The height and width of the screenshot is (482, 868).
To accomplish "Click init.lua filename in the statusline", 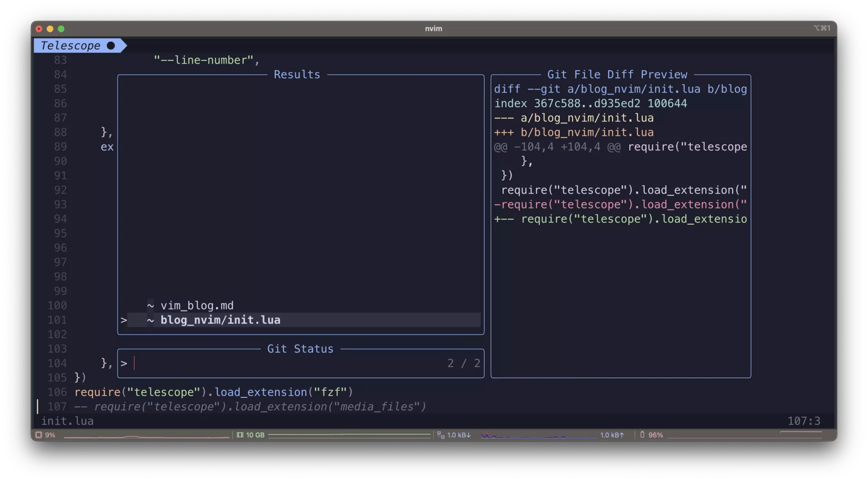I will (67, 421).
